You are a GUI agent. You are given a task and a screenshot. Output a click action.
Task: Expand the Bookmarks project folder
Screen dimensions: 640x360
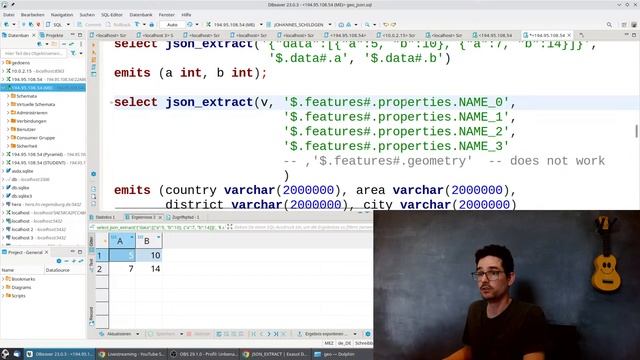coord(3,279)
